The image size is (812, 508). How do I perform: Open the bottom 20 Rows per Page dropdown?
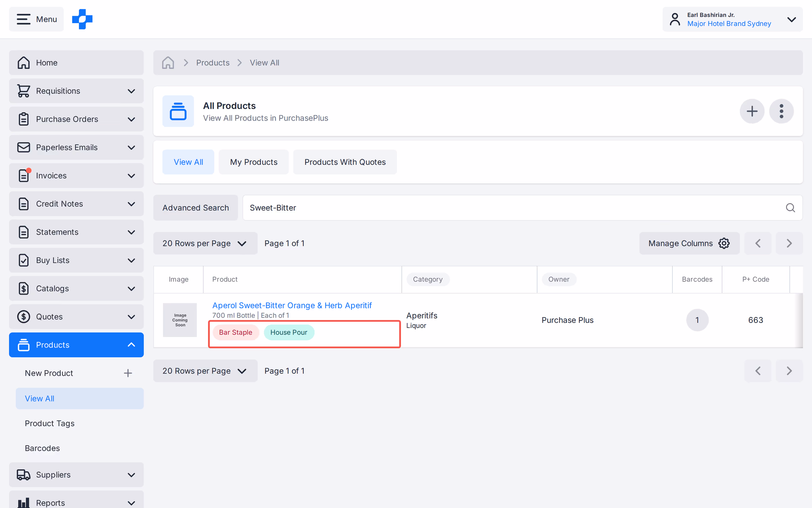[205, 371]
